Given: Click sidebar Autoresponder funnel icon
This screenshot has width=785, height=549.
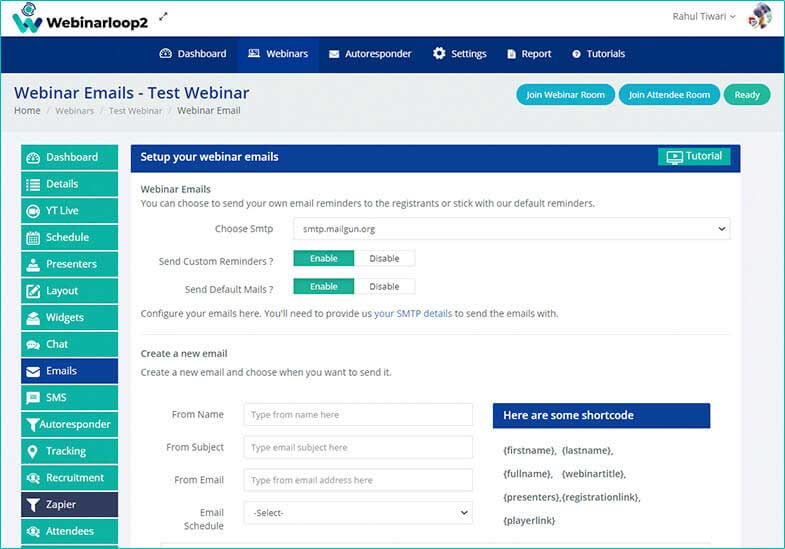Looking at the screenshot, I should click(x=32, y=425).
